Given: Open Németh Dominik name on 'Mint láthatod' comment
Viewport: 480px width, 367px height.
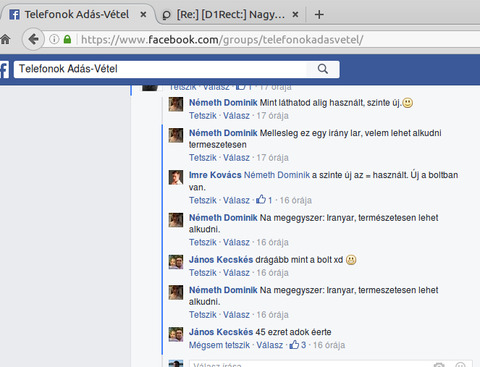Looking at the screenshot, I should (x=223, y=103).
